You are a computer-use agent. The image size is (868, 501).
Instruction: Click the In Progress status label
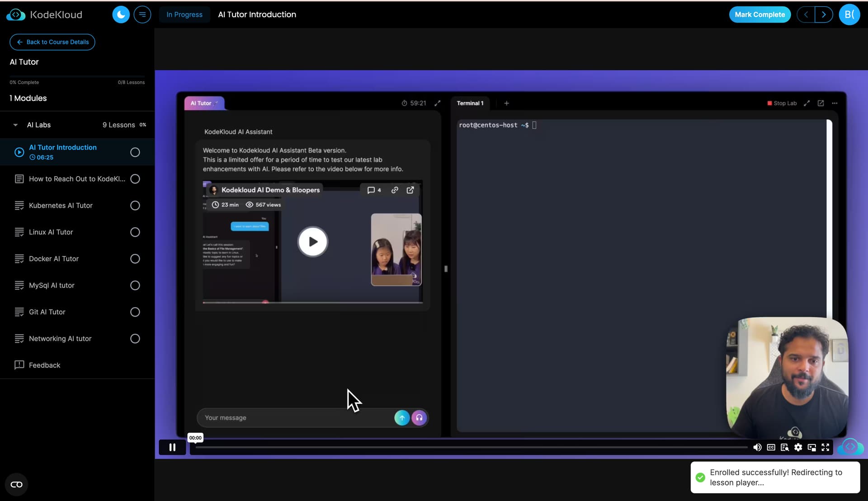184,14
